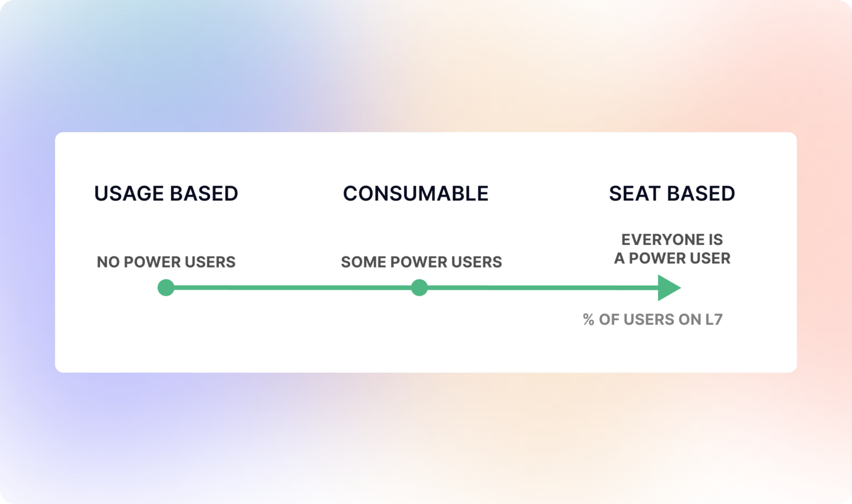Click the percent symbol before OF USERS

[x=589, y=320]
